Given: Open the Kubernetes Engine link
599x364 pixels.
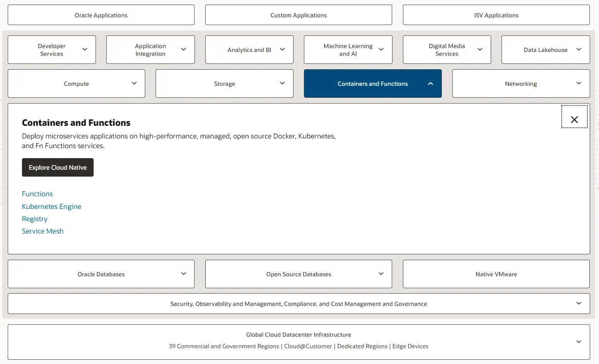Looking at the screenshot, I should tap(52, 207).
